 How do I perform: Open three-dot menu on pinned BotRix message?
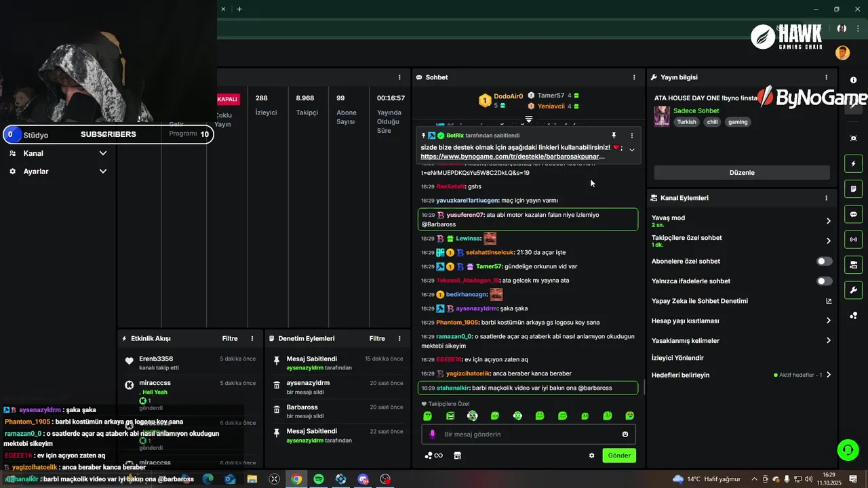632,136
